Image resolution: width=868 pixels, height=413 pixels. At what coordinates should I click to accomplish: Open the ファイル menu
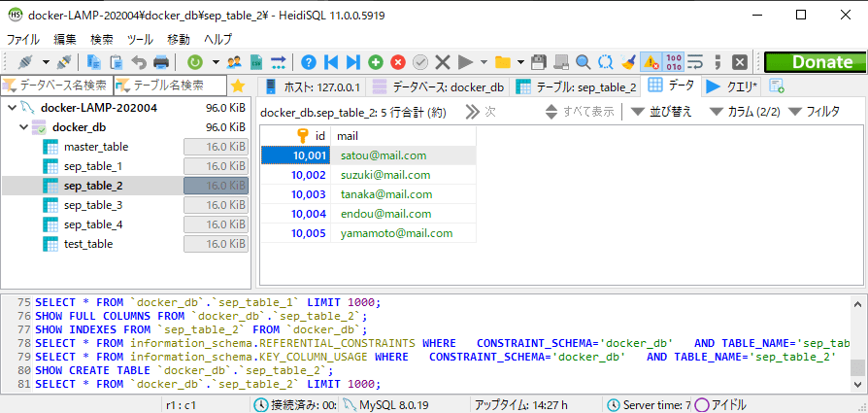pos(22,40)
